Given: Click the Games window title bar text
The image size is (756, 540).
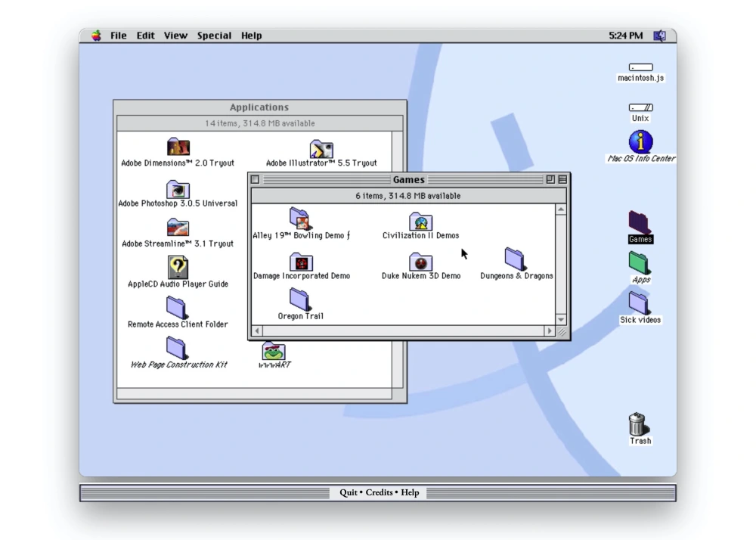Looking at the screenshot, I should click(409, 180).
